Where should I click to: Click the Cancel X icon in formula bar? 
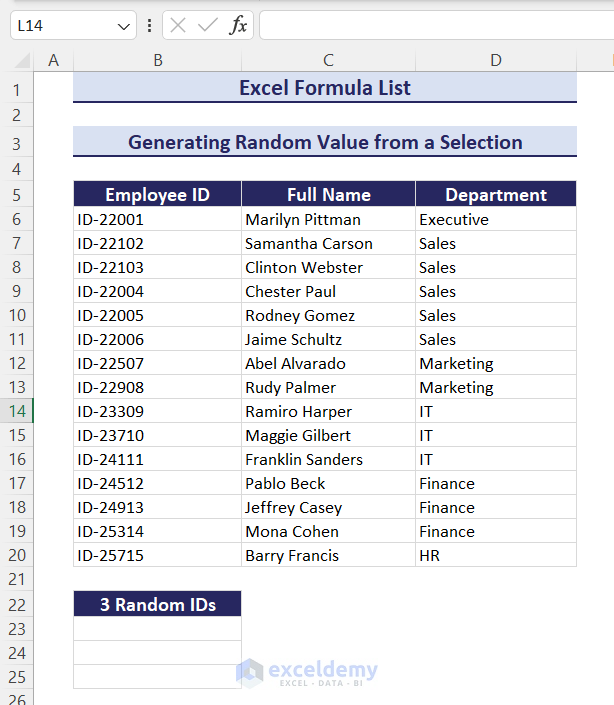click(178, 26)
